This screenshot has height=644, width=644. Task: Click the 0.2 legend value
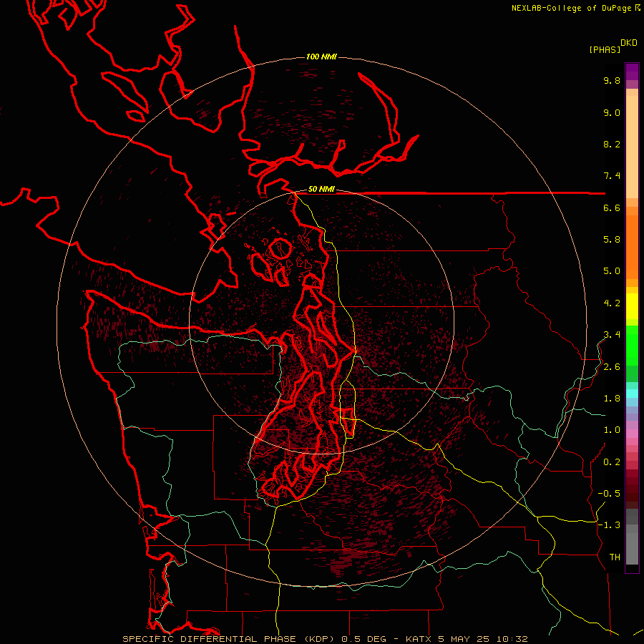[612, 462]
